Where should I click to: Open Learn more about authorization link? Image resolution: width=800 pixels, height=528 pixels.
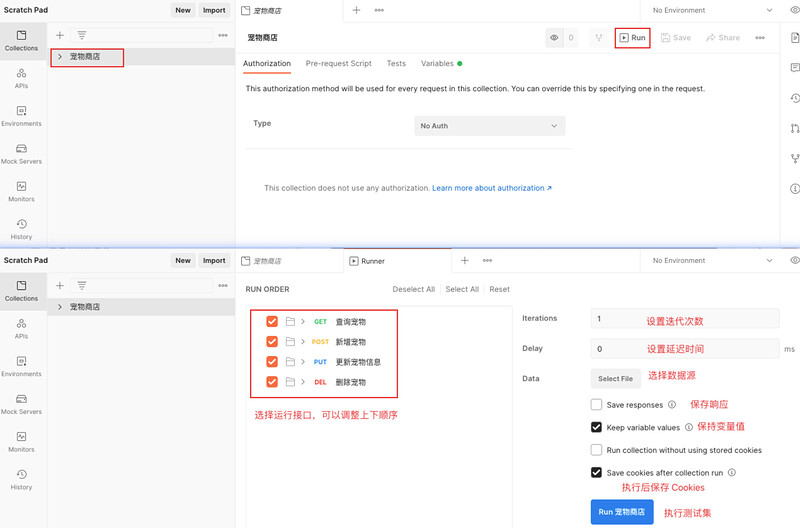pos(491,188)
